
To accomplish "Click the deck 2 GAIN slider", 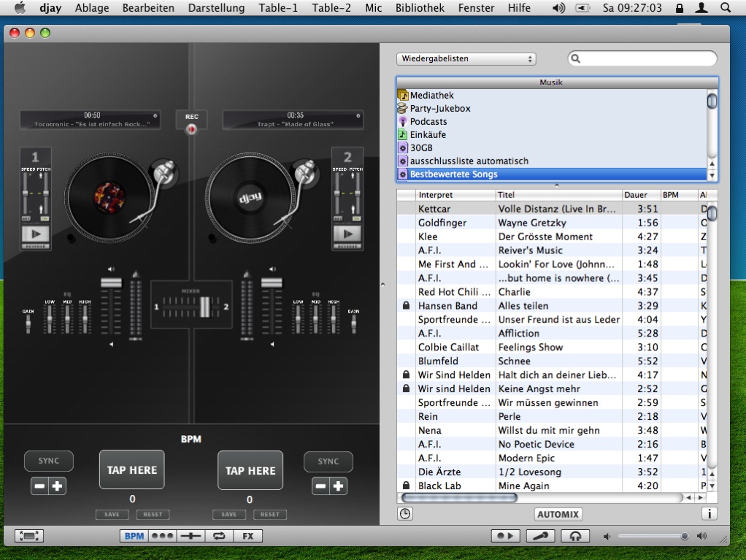I will pos(353,323).
